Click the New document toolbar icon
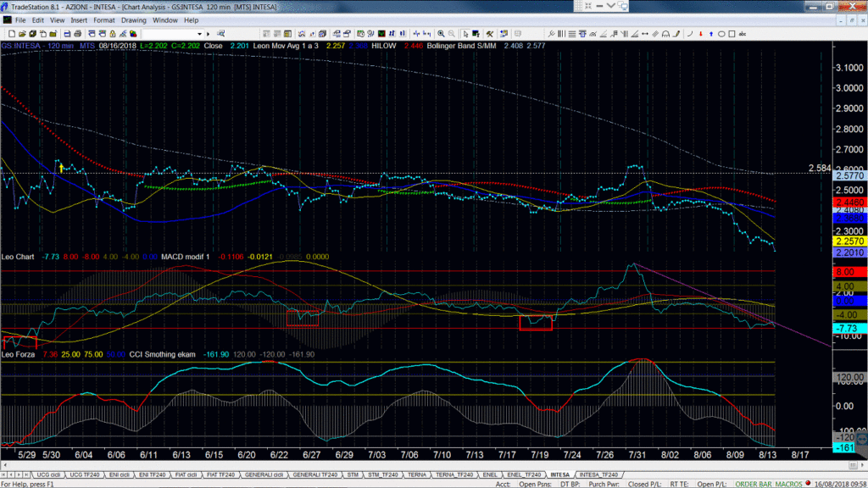The width and height of the screenshot is (868, 488). point(12,34)
